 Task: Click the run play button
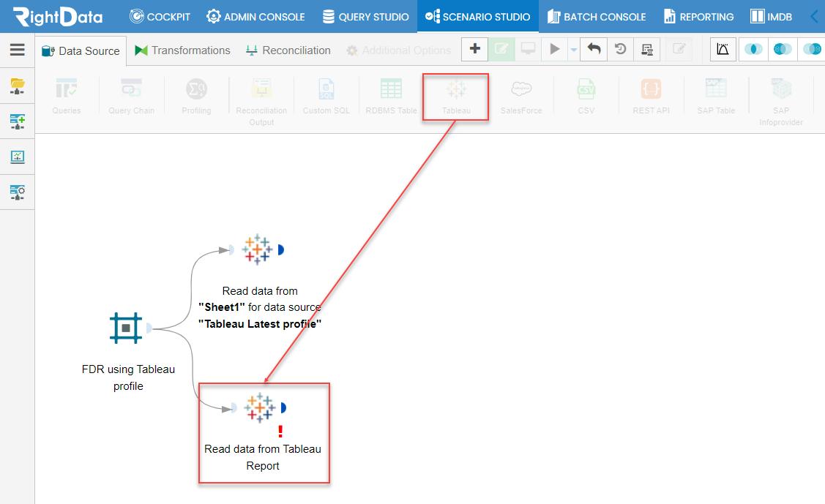click(555, 49)
